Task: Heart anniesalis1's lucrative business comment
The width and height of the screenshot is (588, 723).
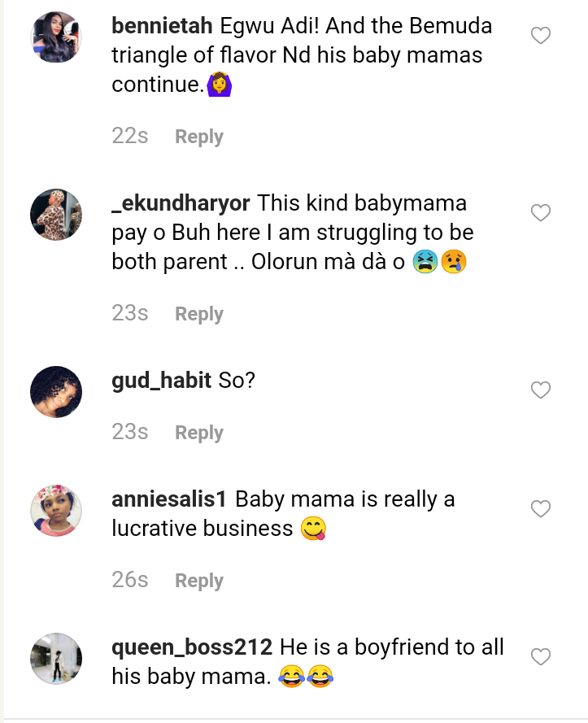Action: point(541,509)
